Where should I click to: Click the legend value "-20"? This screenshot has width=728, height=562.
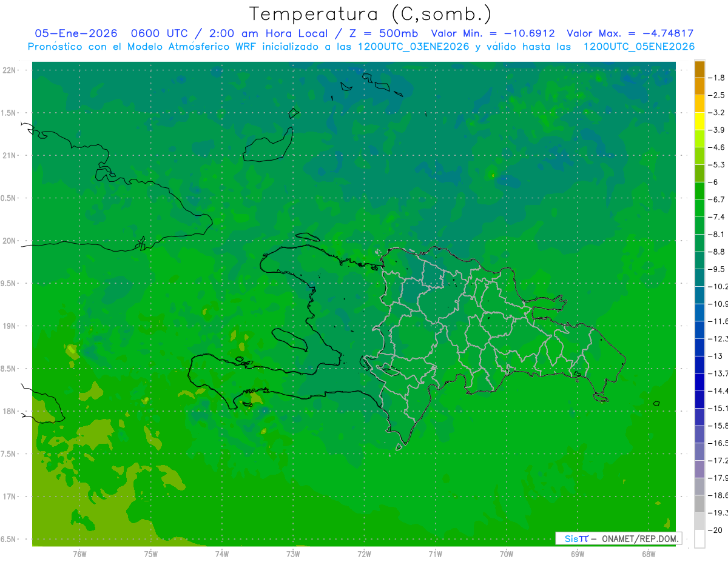pos(715,530)
